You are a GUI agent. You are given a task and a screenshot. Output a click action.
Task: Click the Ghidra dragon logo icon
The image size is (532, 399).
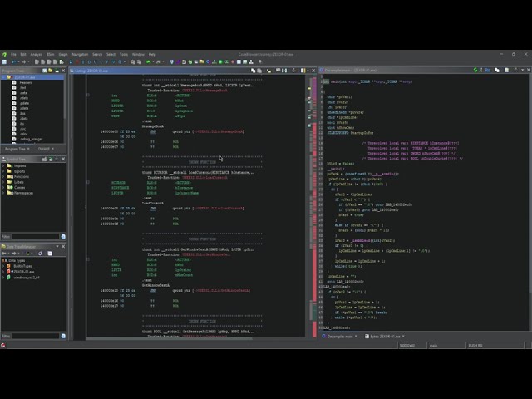[4, 54]
